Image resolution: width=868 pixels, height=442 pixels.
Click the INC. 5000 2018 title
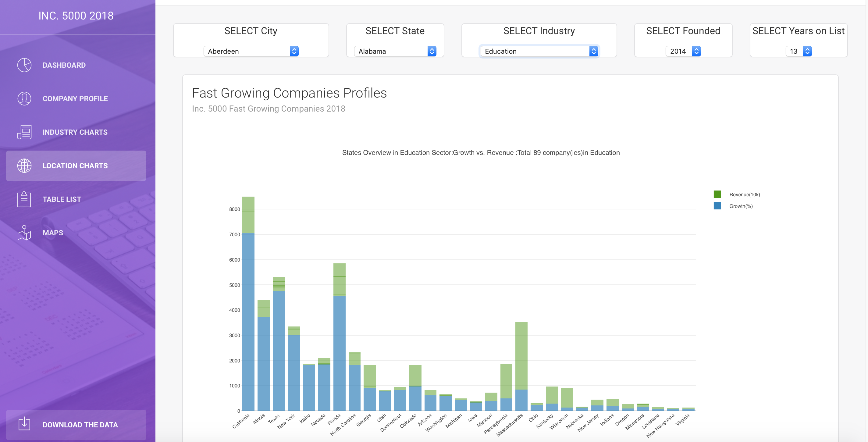point(76,16)
